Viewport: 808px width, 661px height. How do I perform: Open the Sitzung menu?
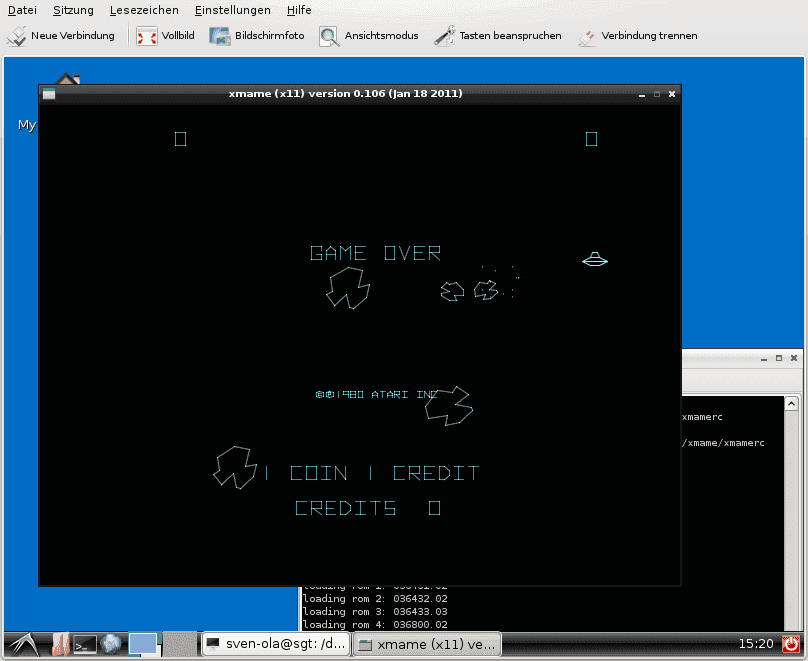pos(73,10)
